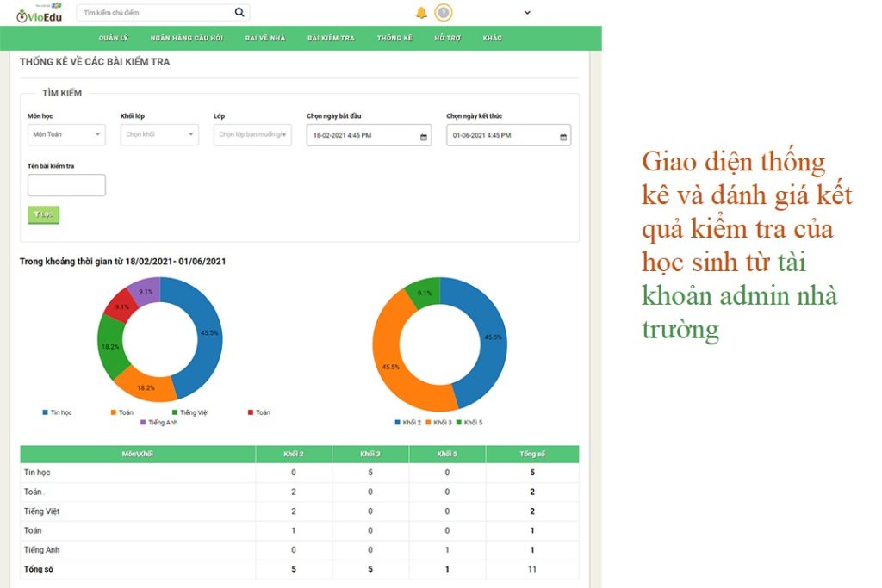Click the search magnifier icon
This screenshot has width=882, height=588.
pos(239,13)
